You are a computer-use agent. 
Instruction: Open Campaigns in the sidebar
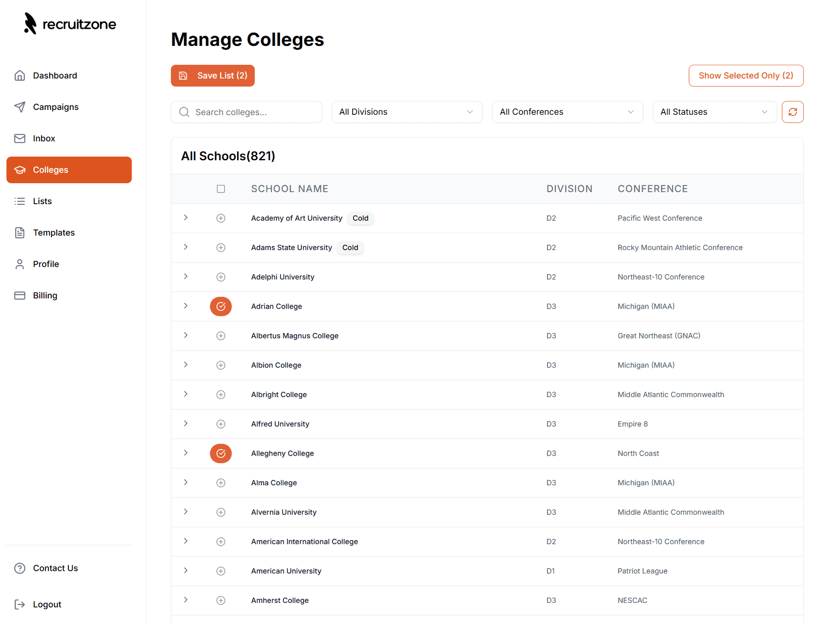[x=55, y=107]
